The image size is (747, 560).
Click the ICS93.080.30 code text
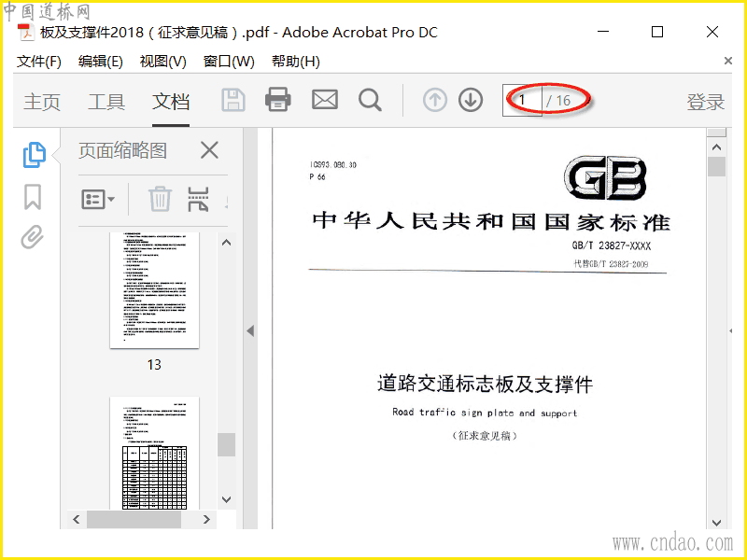(333, 165)
